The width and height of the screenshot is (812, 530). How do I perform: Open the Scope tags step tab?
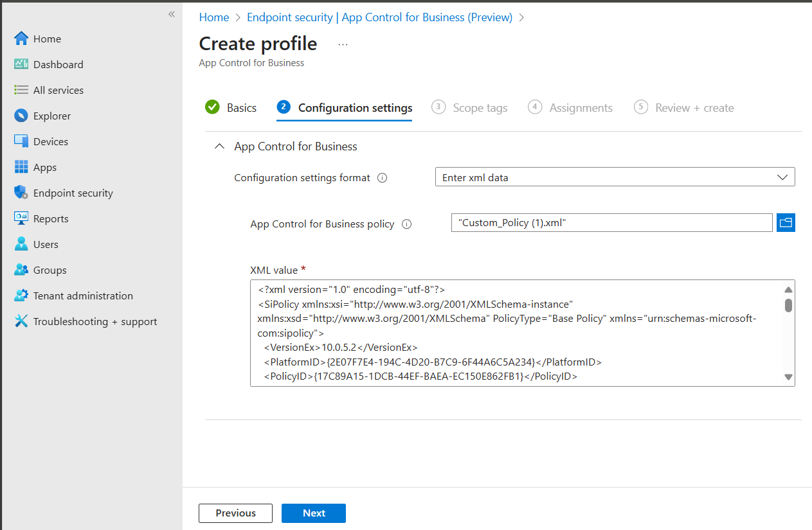click(x=469, y=108)
